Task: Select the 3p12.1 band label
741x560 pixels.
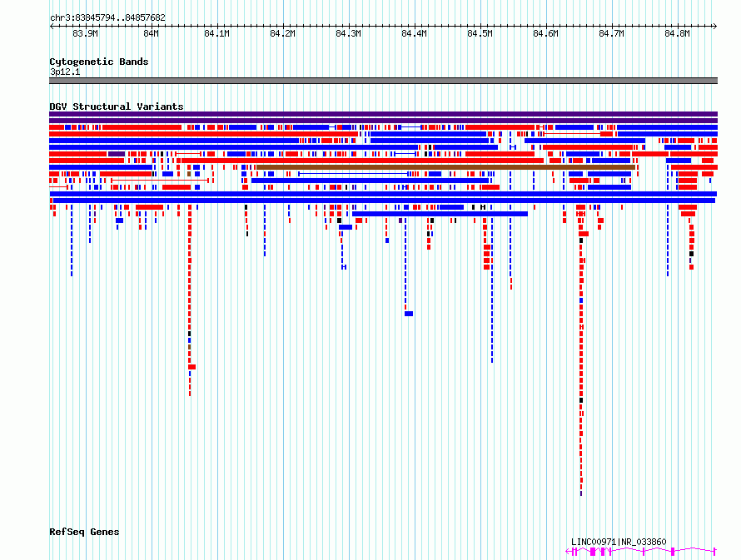Action: (x=65, y=72)
